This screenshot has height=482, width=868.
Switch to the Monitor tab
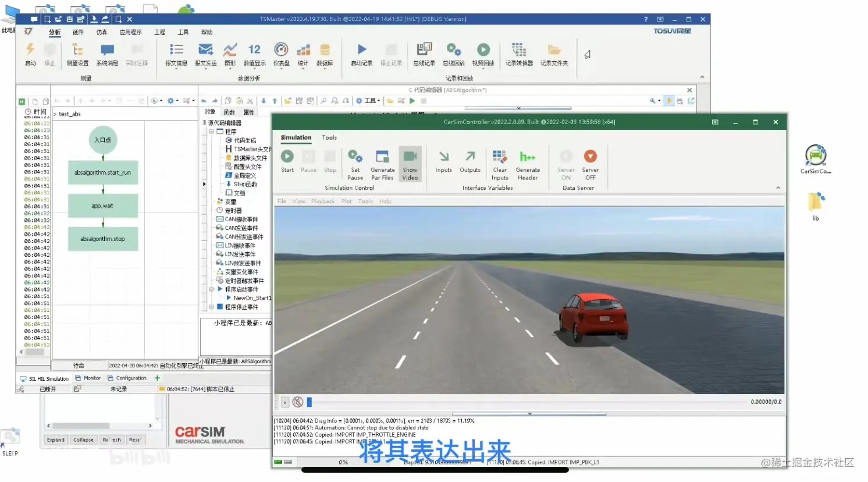coord(88,378)
